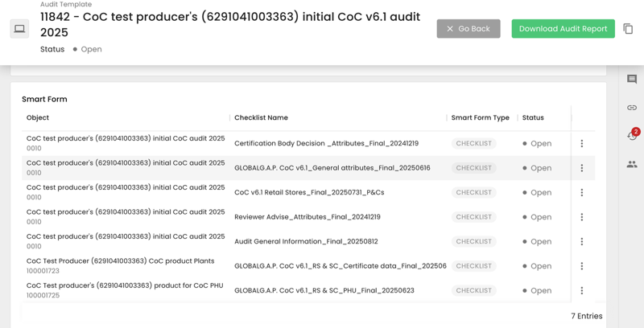The image size is (644, 328).
Task: Click the Object column header
Action: [x=38, y=118]
